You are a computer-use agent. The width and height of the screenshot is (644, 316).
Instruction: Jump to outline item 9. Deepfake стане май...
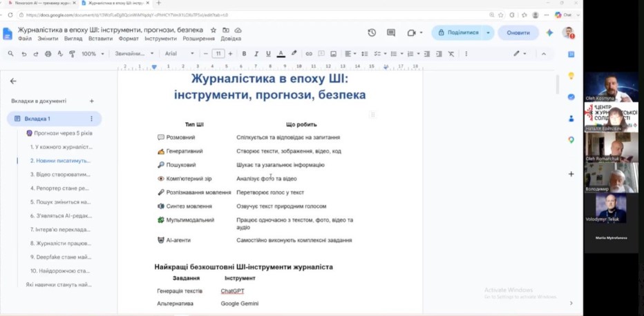[x=61, y=257]
